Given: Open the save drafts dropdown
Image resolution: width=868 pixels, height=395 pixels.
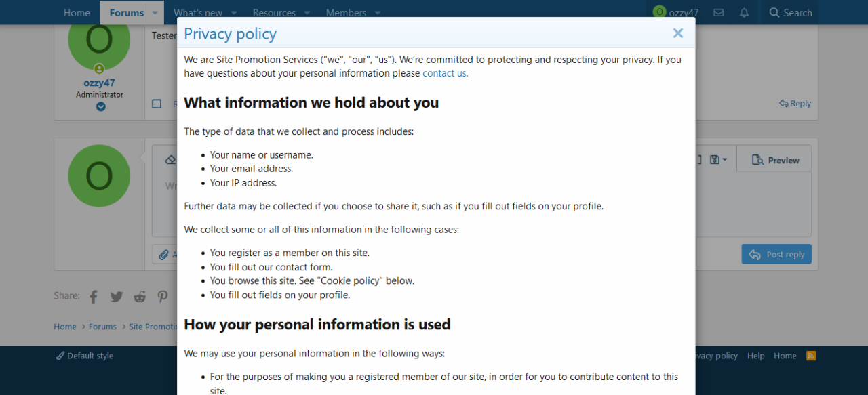Looking at the screenshot, I should [x=718, y=160].
